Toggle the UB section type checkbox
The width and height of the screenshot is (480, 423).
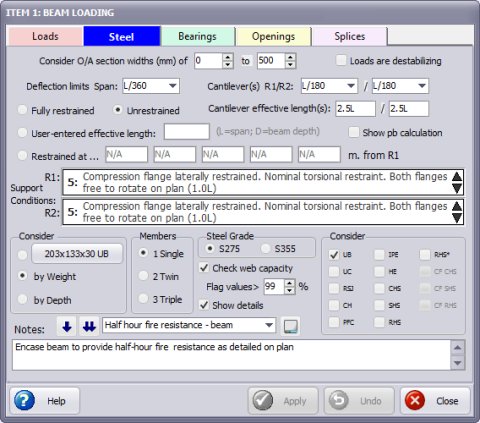pos(334,255)
